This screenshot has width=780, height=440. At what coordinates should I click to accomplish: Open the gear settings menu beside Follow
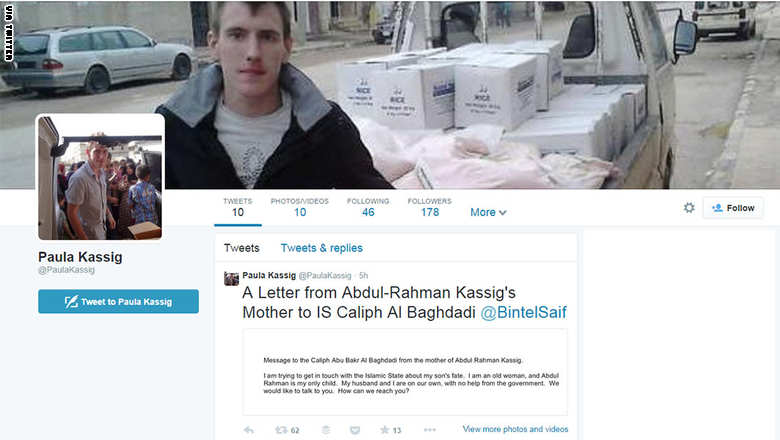[689, 208]
